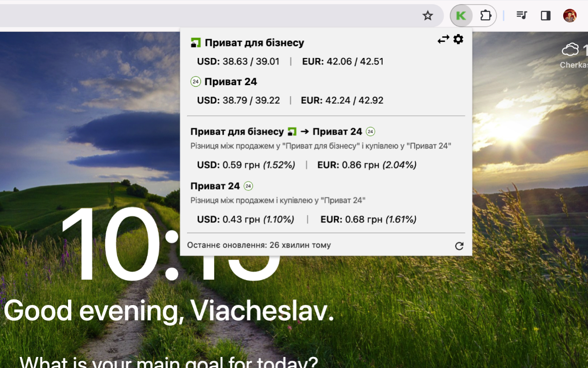Click the 'Good evening, Viacheslav.' greeting
Viewport: 588px width, 368px height.
click(x=169, y=310)
